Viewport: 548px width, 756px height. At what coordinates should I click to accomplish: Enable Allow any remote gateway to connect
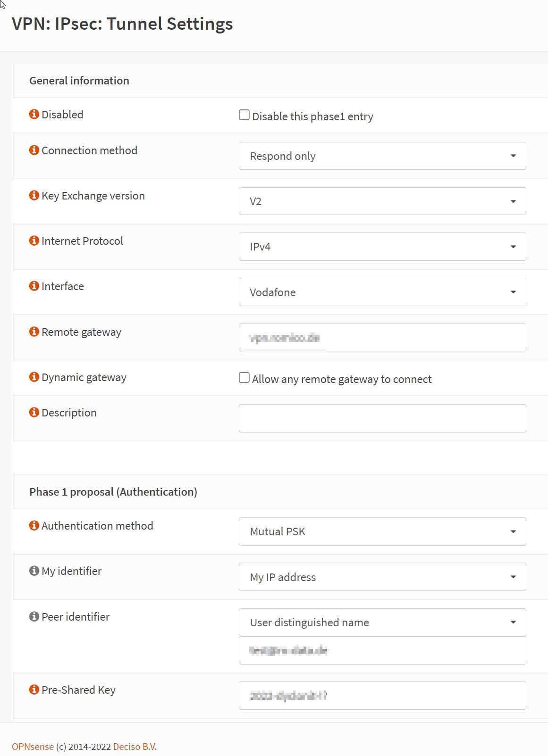(x=244, y=378)
